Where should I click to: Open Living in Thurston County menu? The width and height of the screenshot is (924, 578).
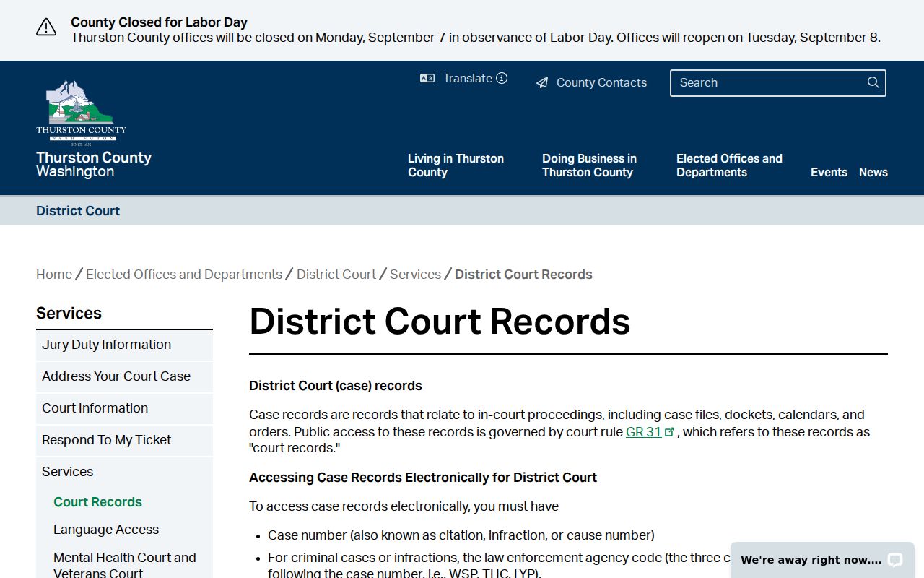456,165
